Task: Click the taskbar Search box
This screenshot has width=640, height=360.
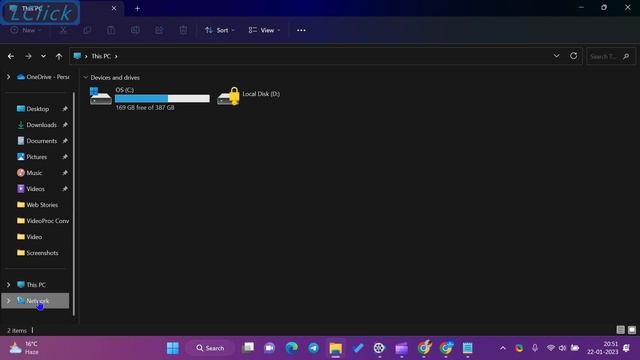Action: [210, 348]
